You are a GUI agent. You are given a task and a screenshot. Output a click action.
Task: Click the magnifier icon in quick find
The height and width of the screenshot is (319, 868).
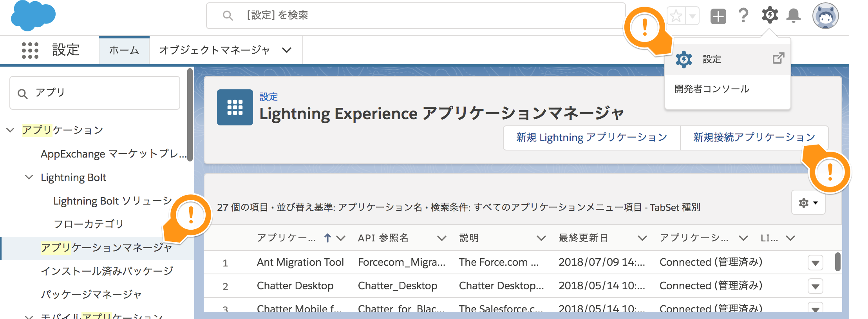[23, 94]
